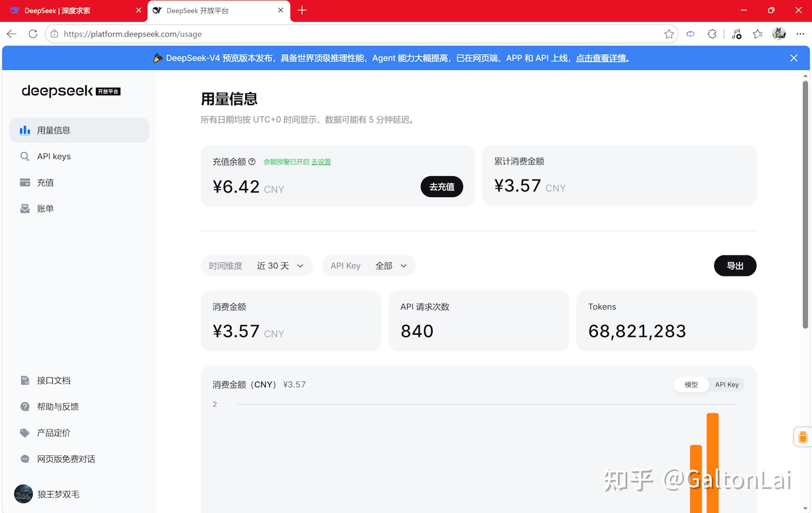Expand the 时间维度 近 30 天 dropdown

pyautogui.click(x=257, y=265)
